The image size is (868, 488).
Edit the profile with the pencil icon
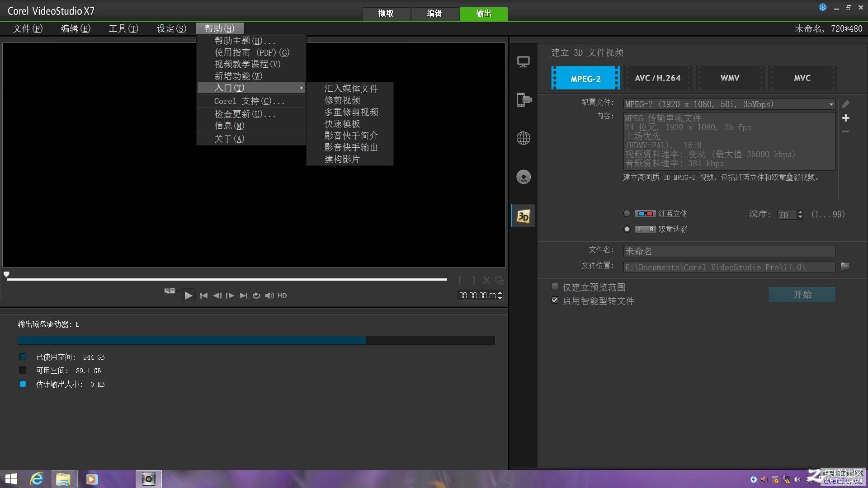coord(845,104)
